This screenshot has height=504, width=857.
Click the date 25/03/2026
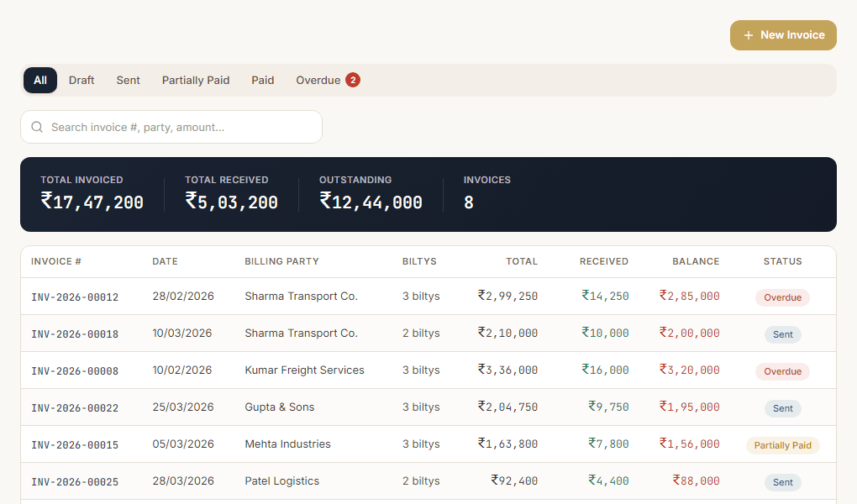[183, 407]
